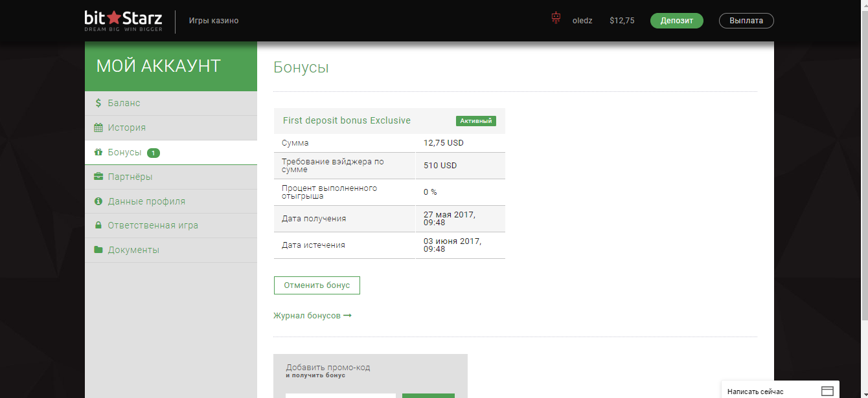
Task: Click the $12,75 balance in header
Action: point(622,21)
